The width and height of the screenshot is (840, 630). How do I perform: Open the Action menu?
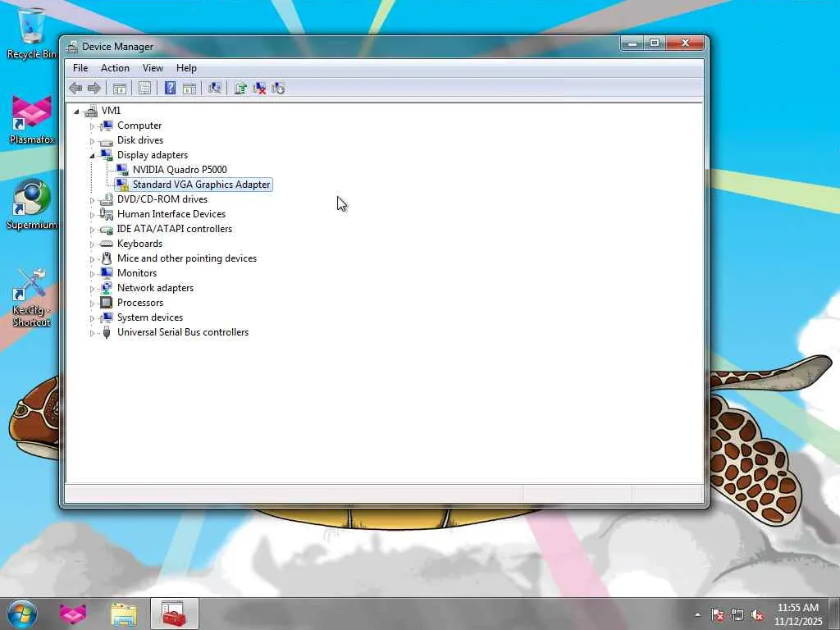115,68
